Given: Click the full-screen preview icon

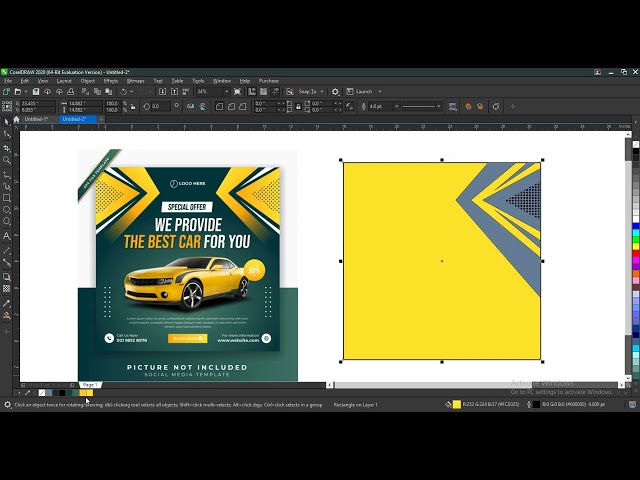Looking at the screenshot, I should [x=238, y=91].
